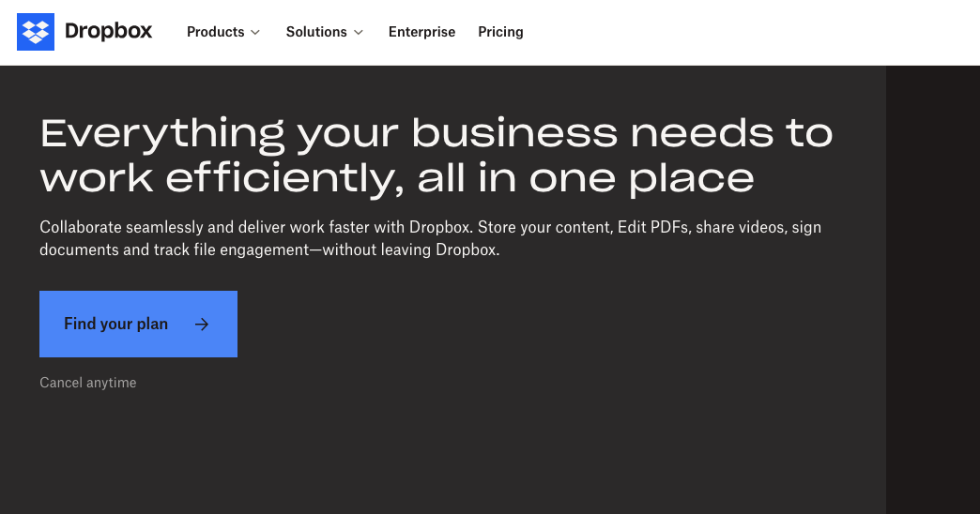Open the Pricing page
Image resolution: width=980 pixels, height=514 pixels.
[x=500, y=32]
